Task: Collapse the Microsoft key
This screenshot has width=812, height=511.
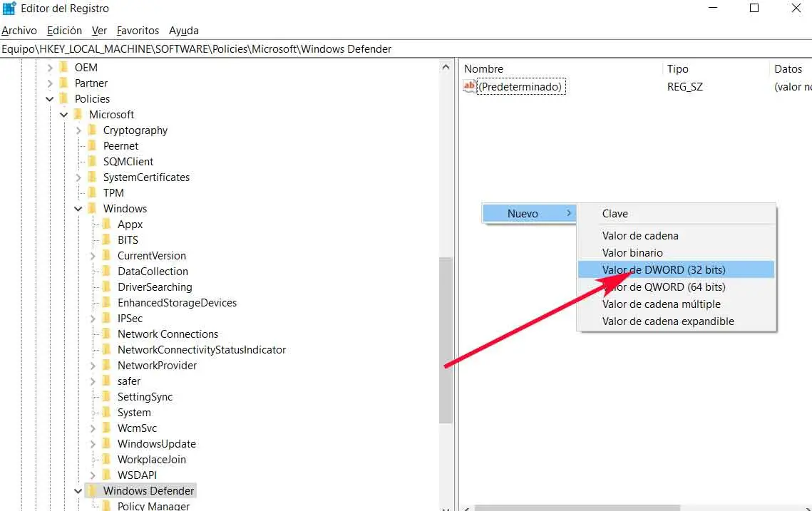Action: click(63, 115)
